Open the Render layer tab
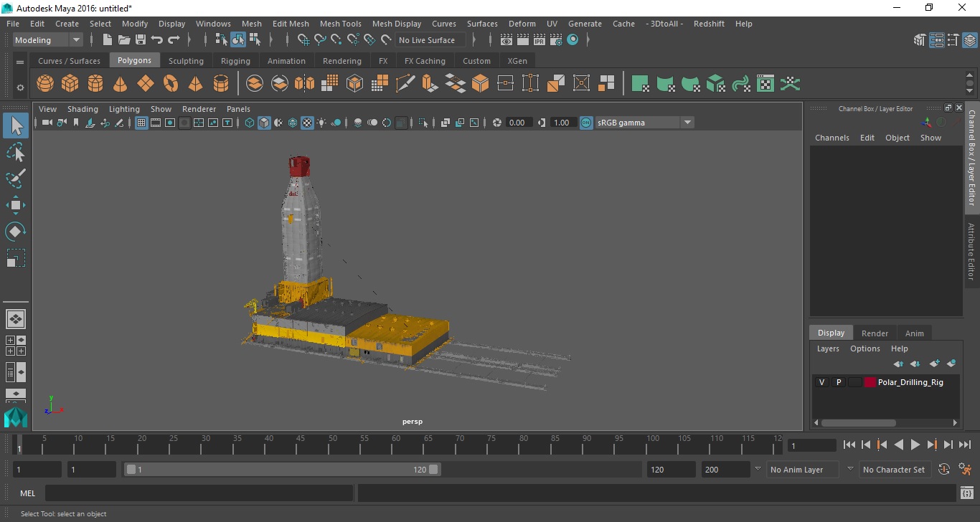 pos(875,333)
